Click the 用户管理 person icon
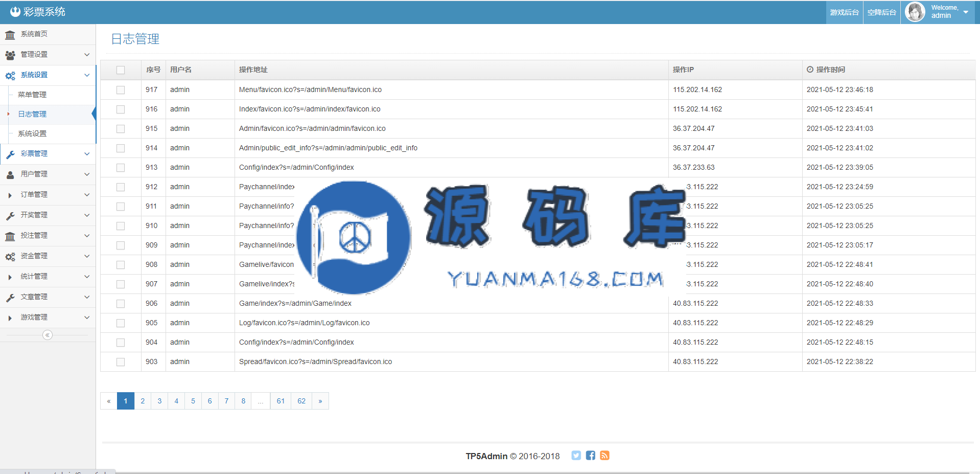 click(10, 175)
